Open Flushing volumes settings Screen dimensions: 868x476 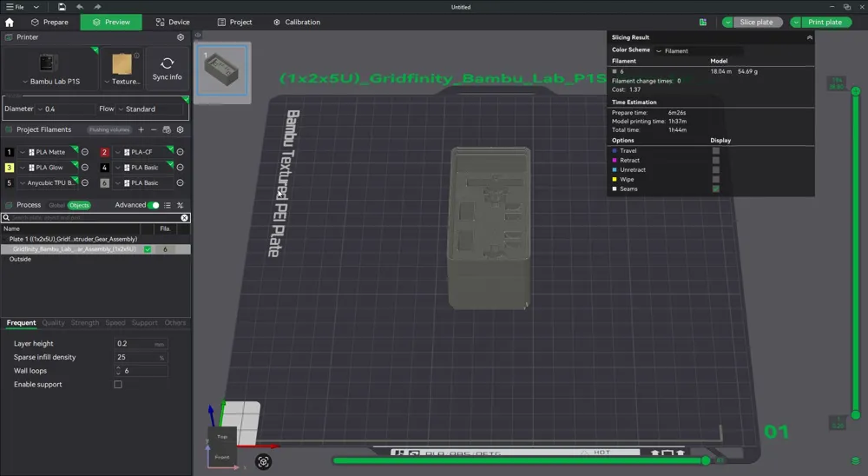tap(109, 129)
